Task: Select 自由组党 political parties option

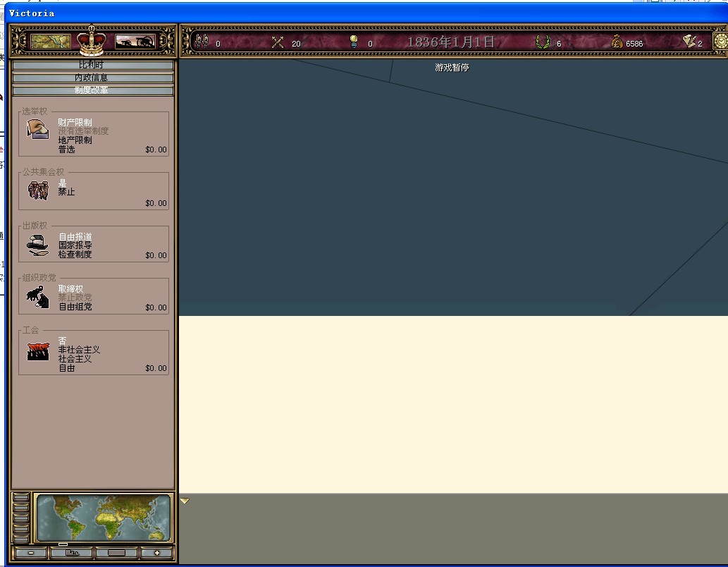Action: pos(75,307)
